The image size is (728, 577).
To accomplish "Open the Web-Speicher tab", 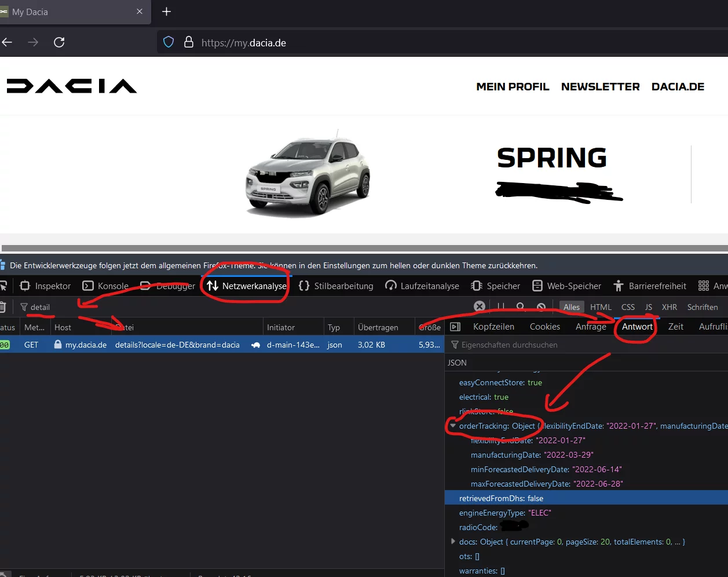I will point(567,286).
